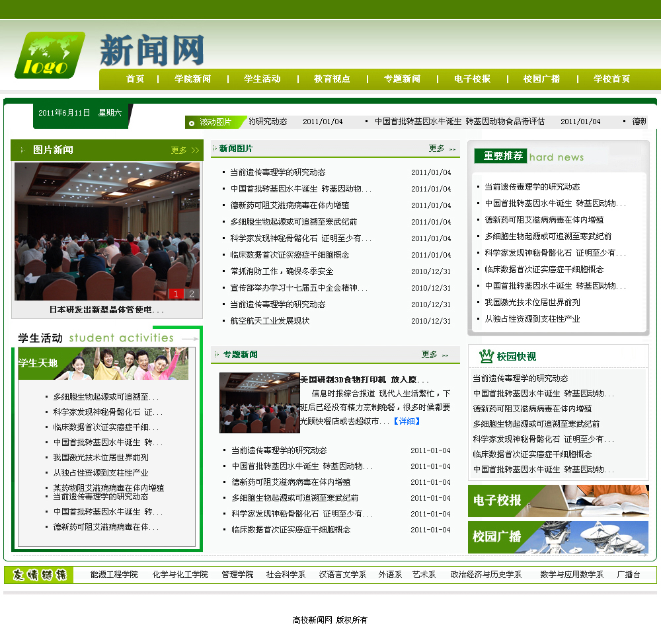Open the 学生天地 banner image

point(103,363)
